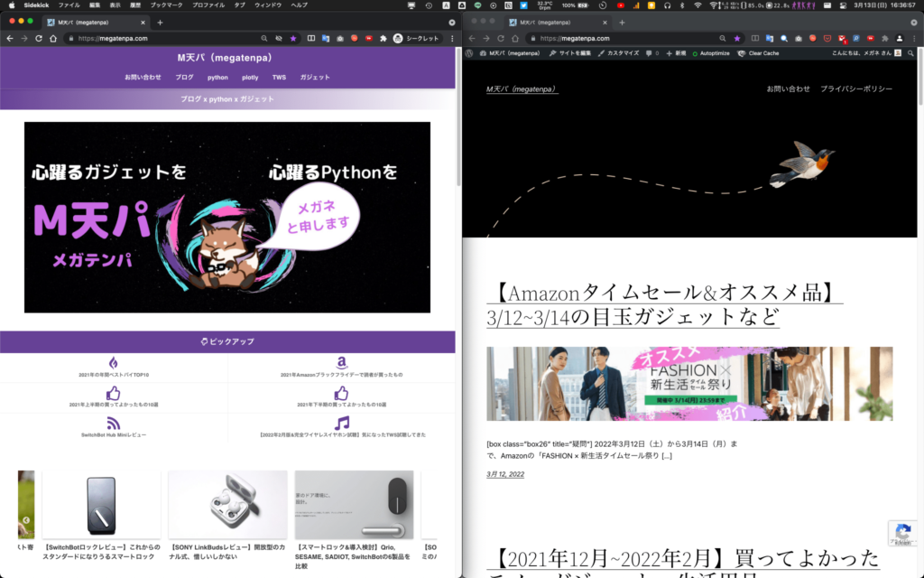Open スマートロック&導入検討 article card
Screen dimensions: 924x578
point(354,520)
